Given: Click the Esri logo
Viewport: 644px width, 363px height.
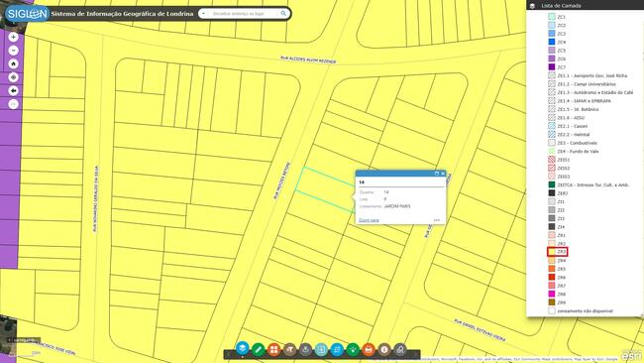Looking at the screenshot, I should 631,356.
